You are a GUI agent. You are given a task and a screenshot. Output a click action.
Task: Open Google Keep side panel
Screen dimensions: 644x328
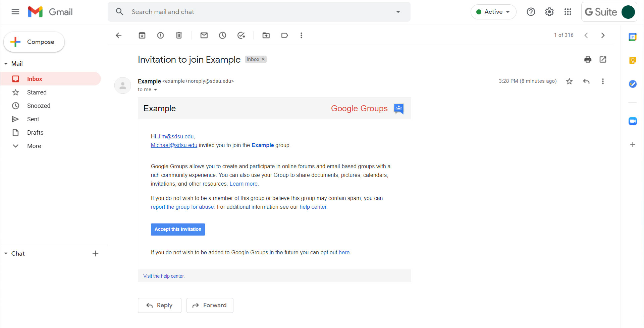[x=633, y=60]
